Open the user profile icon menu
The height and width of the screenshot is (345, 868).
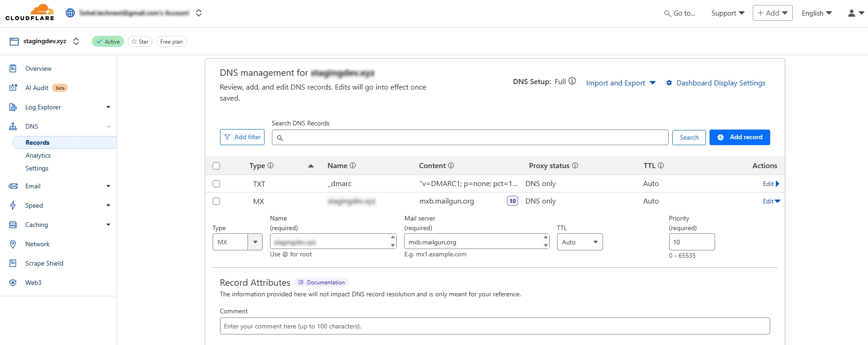(855, 13)
